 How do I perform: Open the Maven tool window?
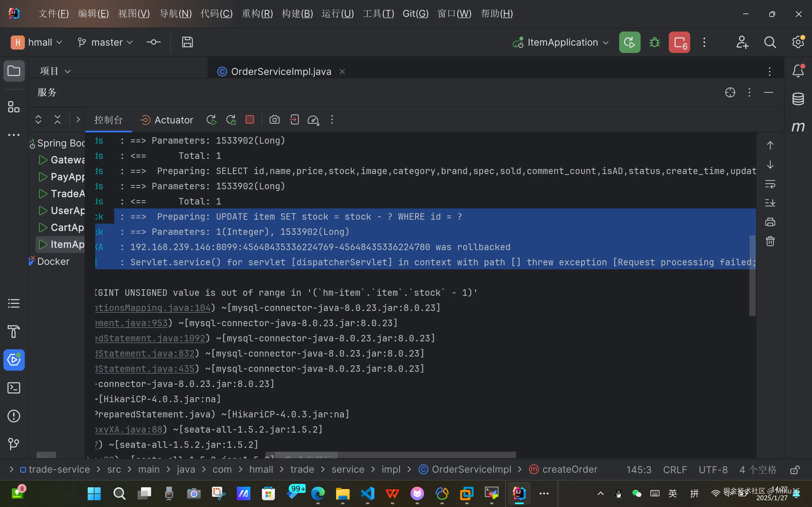pyautogui.click(x=798, y=127)
